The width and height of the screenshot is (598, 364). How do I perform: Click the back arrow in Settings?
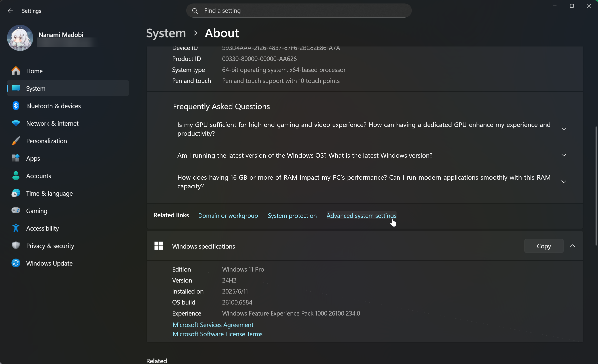tap(10, 11)
